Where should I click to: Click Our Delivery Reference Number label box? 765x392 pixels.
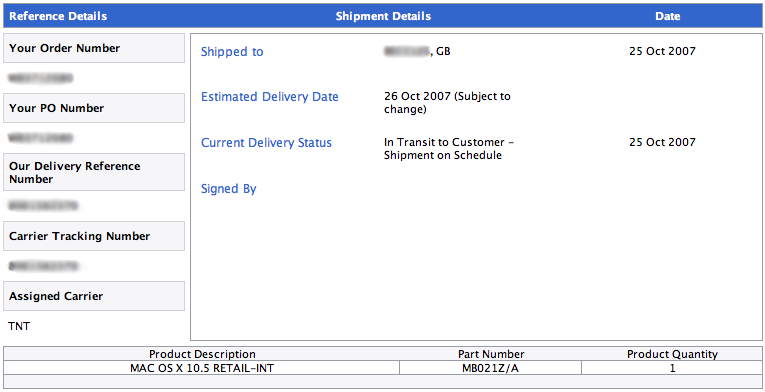(94, 172)
